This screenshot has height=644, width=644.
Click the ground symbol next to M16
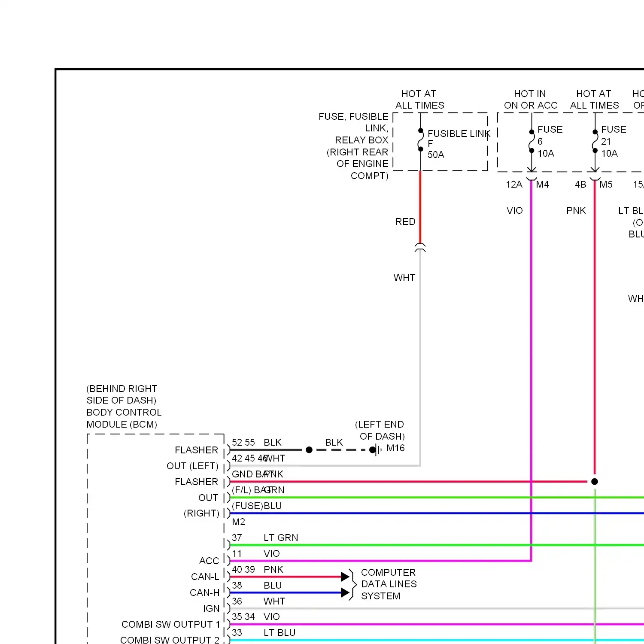tap(377, 450)
